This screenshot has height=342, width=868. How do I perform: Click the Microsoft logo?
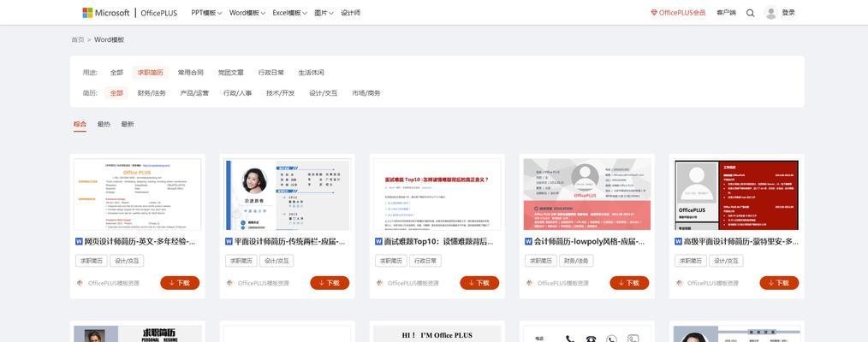(106, 13)
